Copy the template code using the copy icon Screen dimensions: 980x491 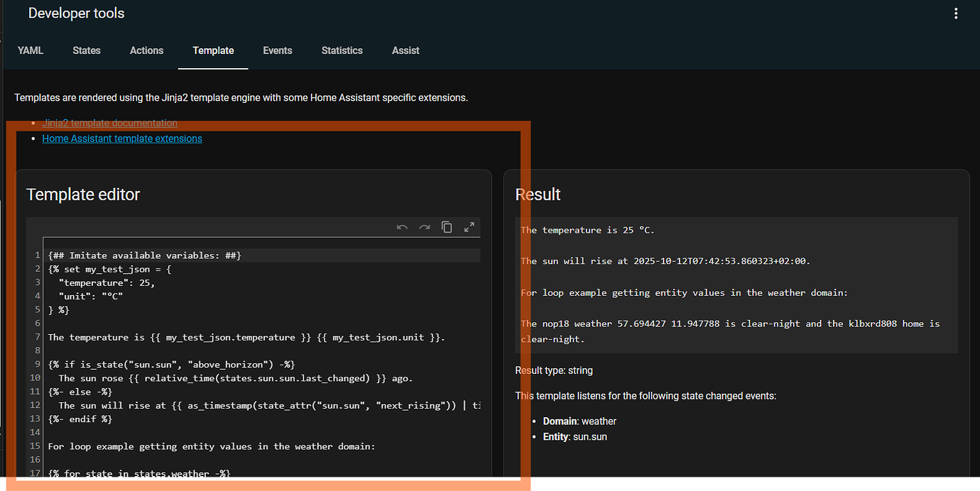pos(447,226)
